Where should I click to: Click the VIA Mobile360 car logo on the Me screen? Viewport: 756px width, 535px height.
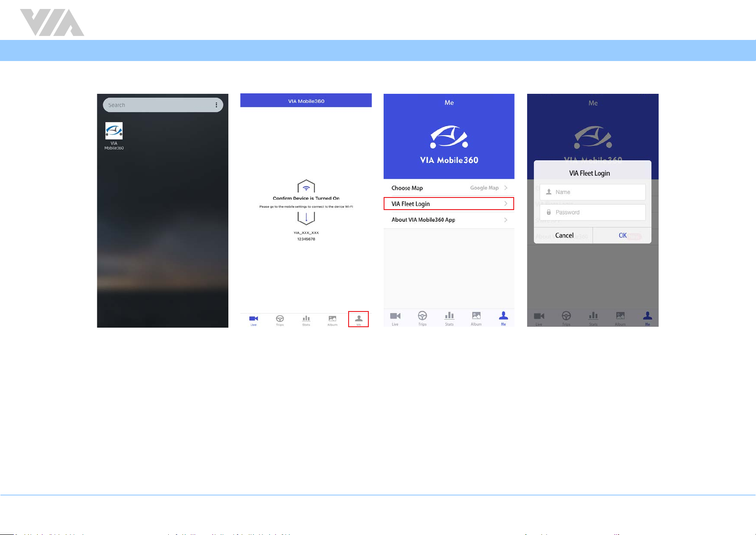[x=449, y=137]
